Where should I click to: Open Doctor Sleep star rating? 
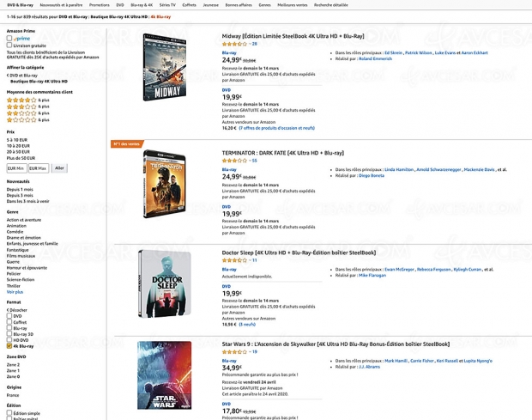click(x=234, y=260)
